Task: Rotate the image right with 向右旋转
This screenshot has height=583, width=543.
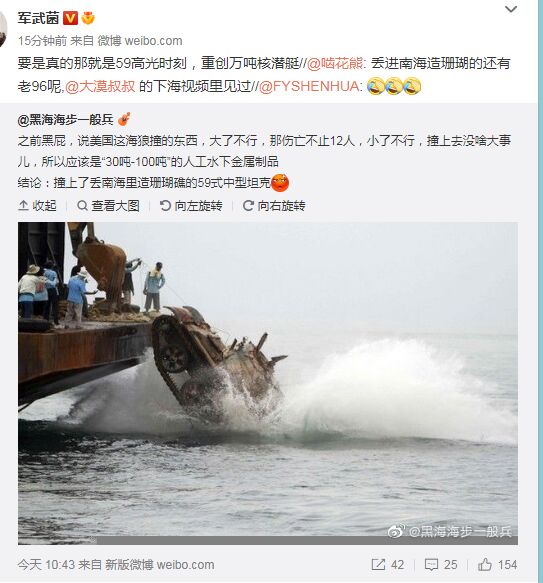Action: [274, 205]
